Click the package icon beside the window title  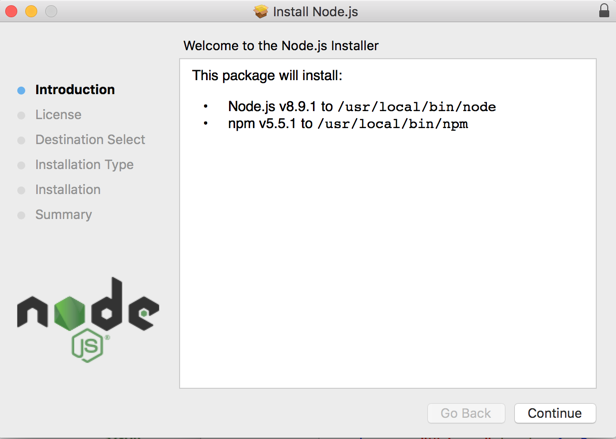pyautogui.click(x=261, y=12)
